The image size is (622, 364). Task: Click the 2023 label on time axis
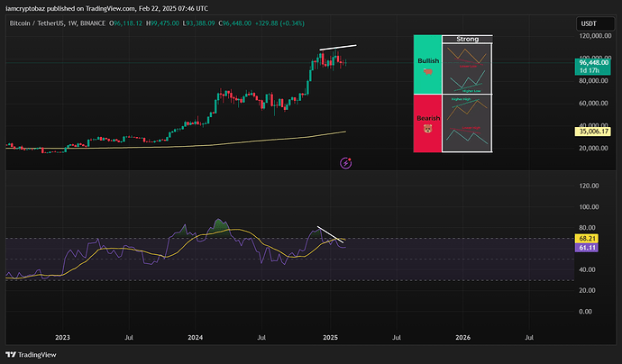(x=62, y=338)
